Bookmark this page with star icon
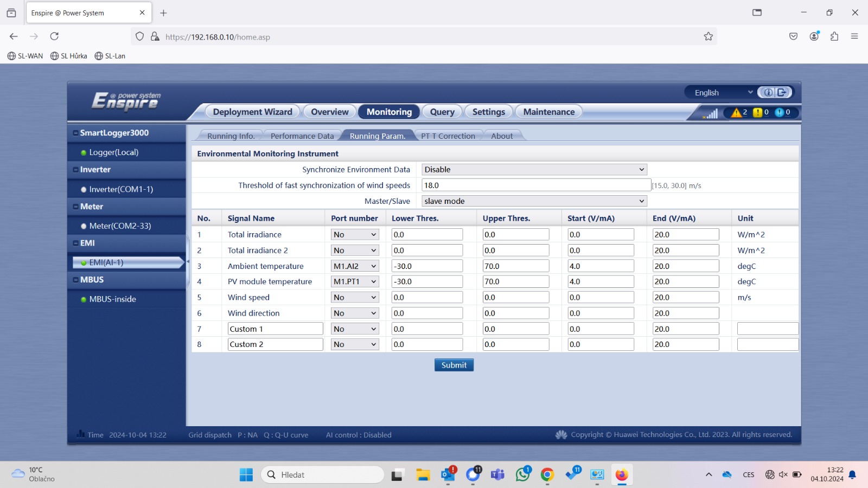This screenshot has height=488, width=868. (708, 36)
